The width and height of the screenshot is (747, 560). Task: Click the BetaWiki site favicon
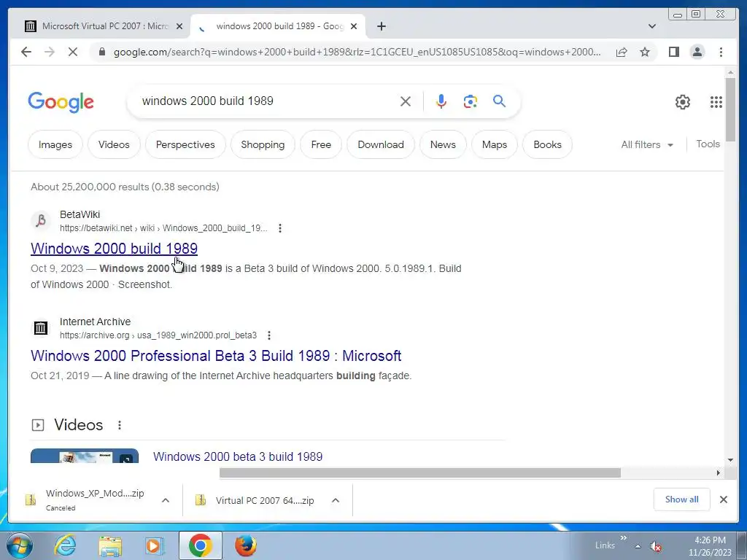coord(41,221)
